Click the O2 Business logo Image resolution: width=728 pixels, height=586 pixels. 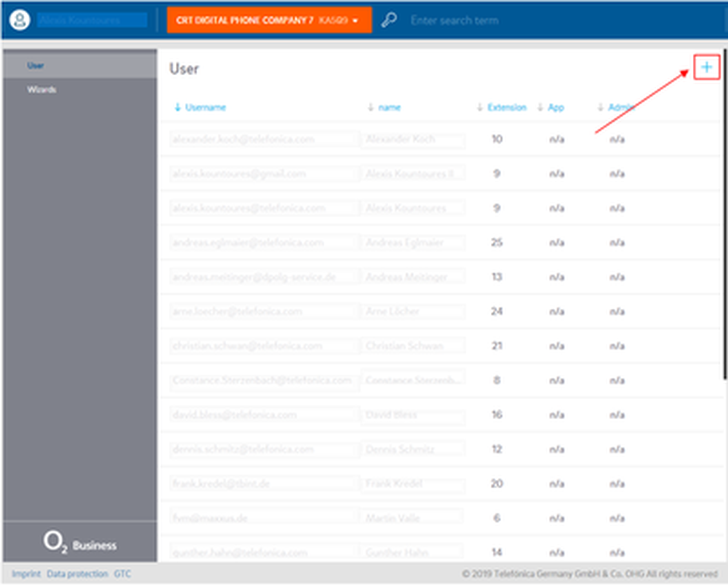(x=80, y=542)
